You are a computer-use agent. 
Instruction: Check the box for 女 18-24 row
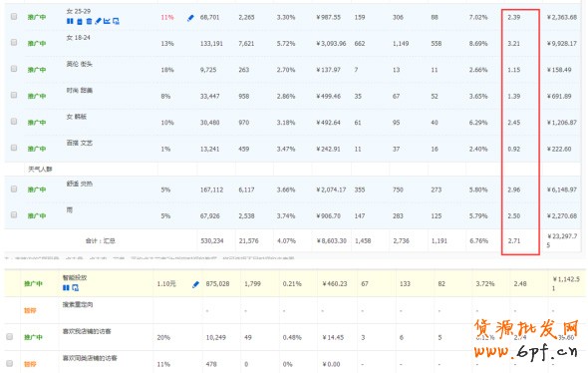point(14,43)
